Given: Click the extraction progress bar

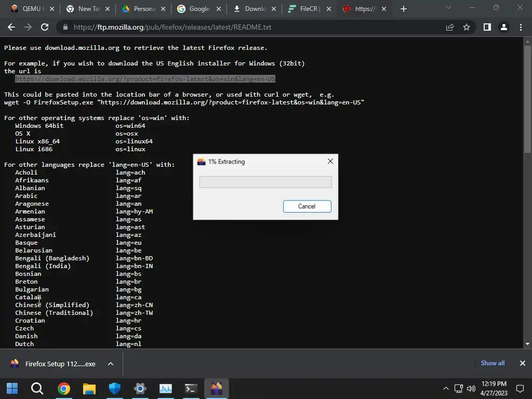Looking at the screenshot, I should coord(265,182).
